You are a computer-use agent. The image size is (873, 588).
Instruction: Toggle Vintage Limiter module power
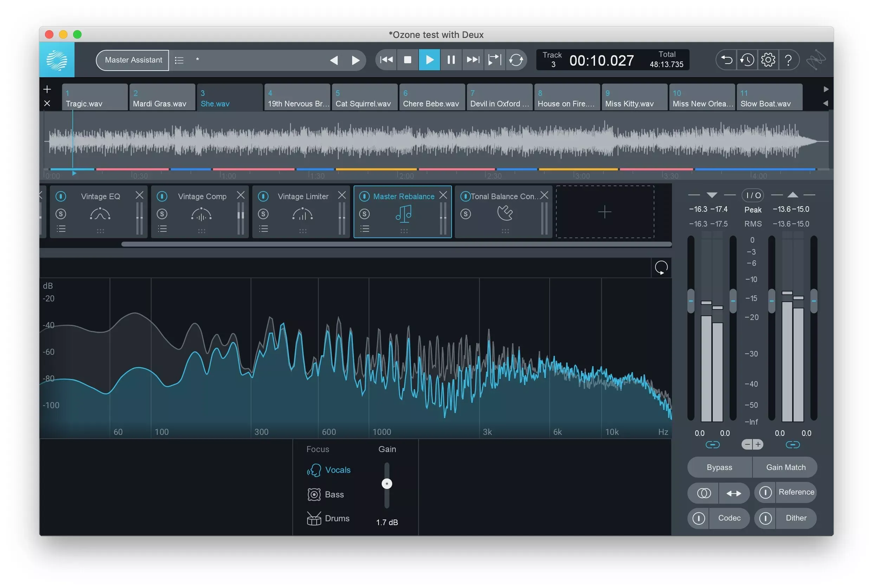(x=263, y=196)
